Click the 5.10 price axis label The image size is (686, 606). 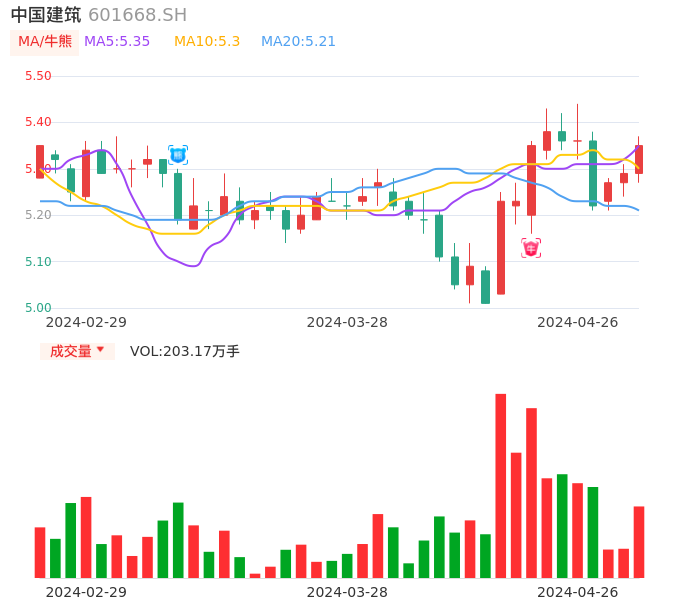pyautogui.click(x=38, y=262)
